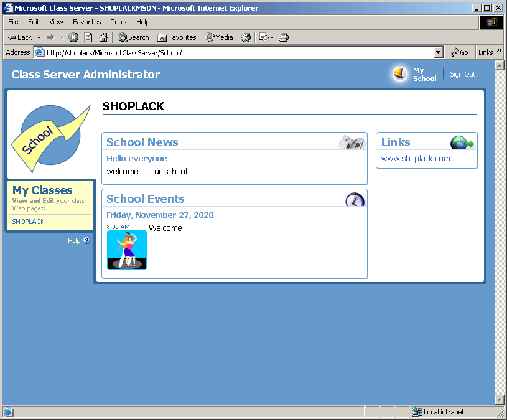The height and width of the screenshot is (420, 507).
Task: Click the Class Server Administrator title
Action: click(x=86, y=75)
